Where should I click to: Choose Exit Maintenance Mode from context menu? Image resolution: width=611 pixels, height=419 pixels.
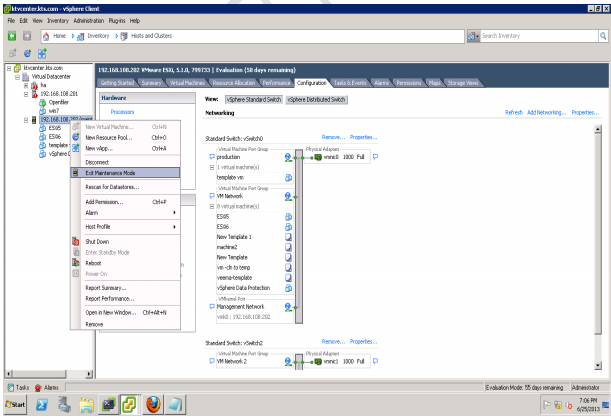point(113,172)
